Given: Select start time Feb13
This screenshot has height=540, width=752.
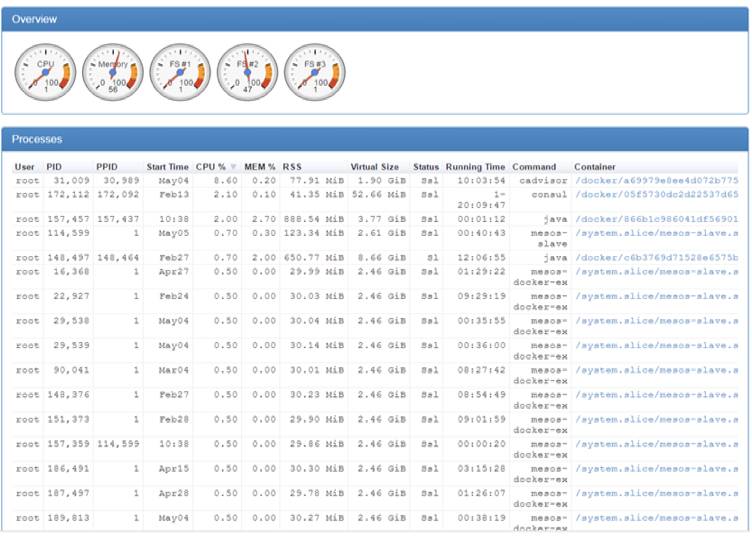Looking at the screenshot, I should (174, 195).
